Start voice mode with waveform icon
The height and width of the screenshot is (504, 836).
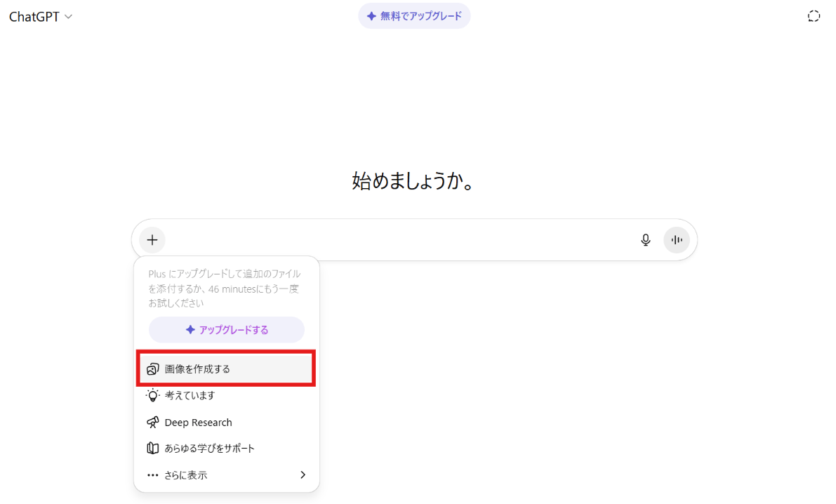click(677, 240)
